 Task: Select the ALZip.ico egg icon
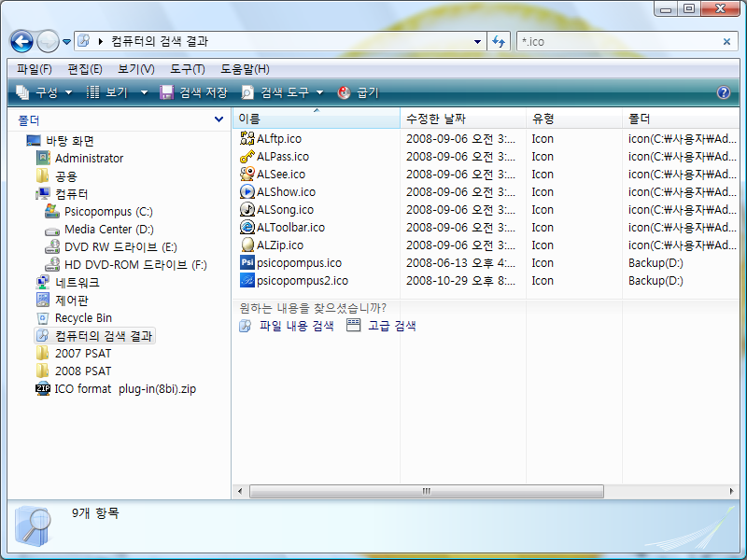(247, 245)
